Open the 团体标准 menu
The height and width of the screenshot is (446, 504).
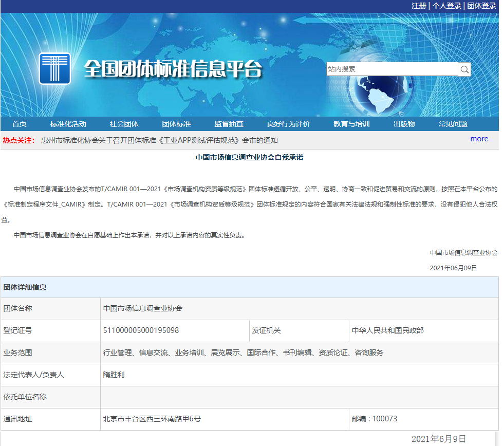click(x=176, y=124)
